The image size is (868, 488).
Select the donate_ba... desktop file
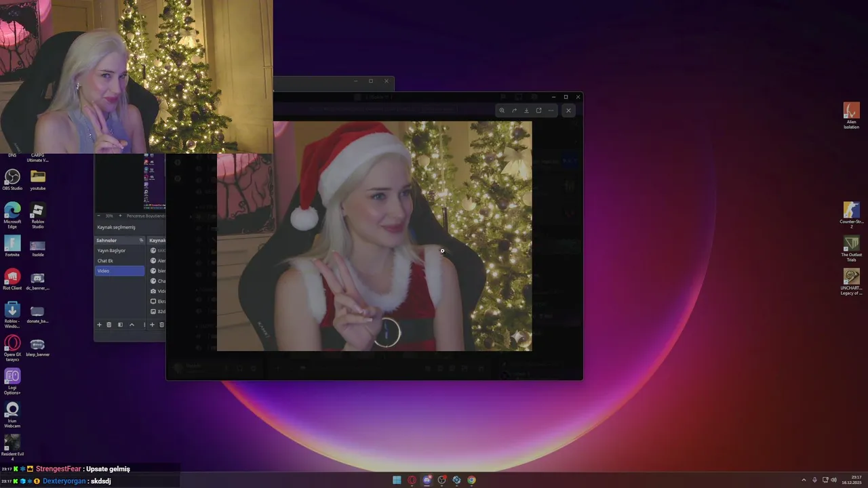point(38,313)
